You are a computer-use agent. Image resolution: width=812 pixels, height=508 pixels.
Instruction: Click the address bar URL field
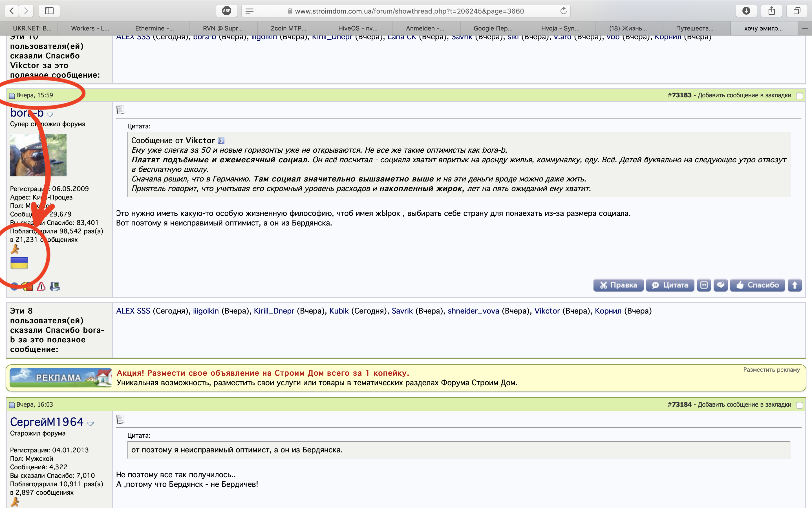point(406,11)
